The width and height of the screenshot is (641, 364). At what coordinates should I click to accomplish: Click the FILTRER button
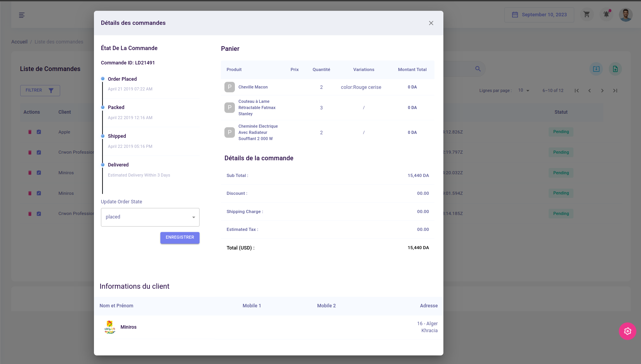(x=40, y=90)
